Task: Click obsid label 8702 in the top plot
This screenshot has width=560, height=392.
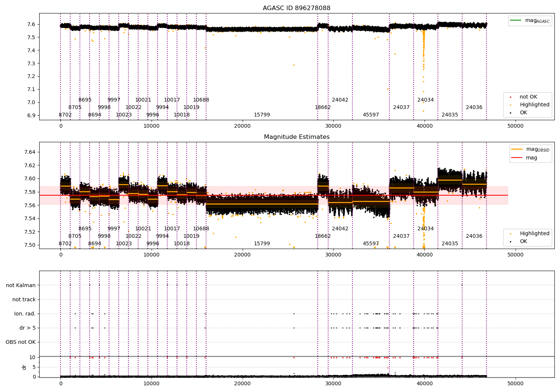Action: [x=65, y=115]
